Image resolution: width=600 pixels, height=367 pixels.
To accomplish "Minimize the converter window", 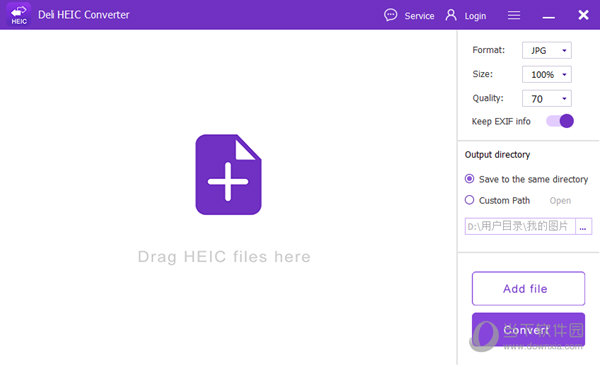I will pos(548,17).
